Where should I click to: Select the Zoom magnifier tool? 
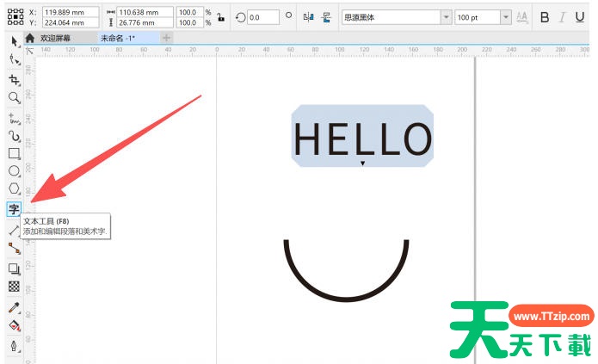coord(14,98)
